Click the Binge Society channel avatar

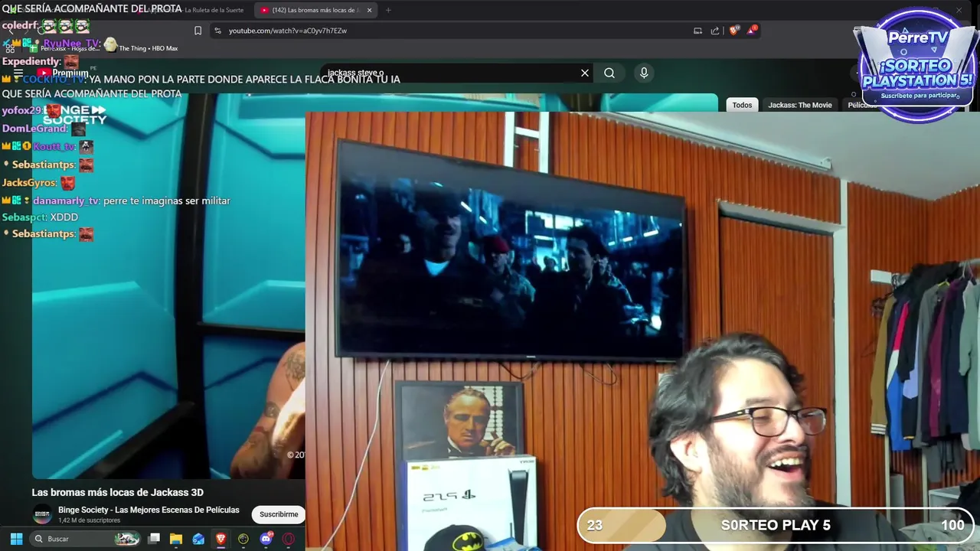click(42, 514)
